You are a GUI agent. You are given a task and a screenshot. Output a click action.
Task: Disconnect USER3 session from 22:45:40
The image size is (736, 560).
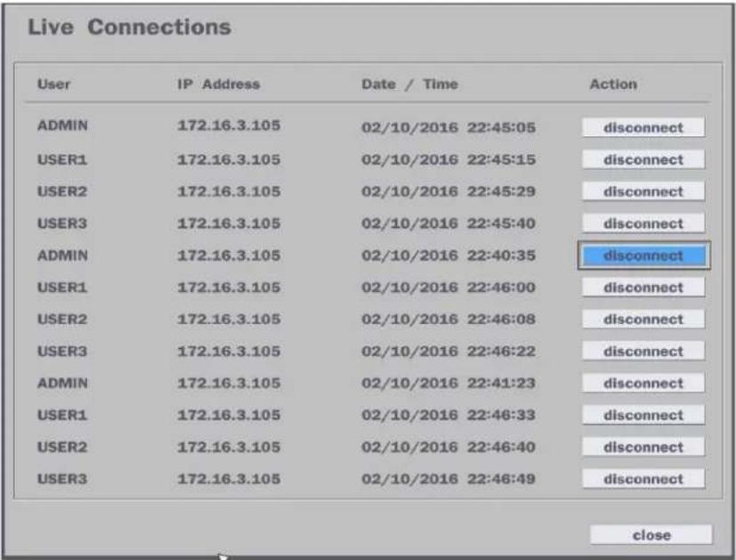click(x=643, y=223)
